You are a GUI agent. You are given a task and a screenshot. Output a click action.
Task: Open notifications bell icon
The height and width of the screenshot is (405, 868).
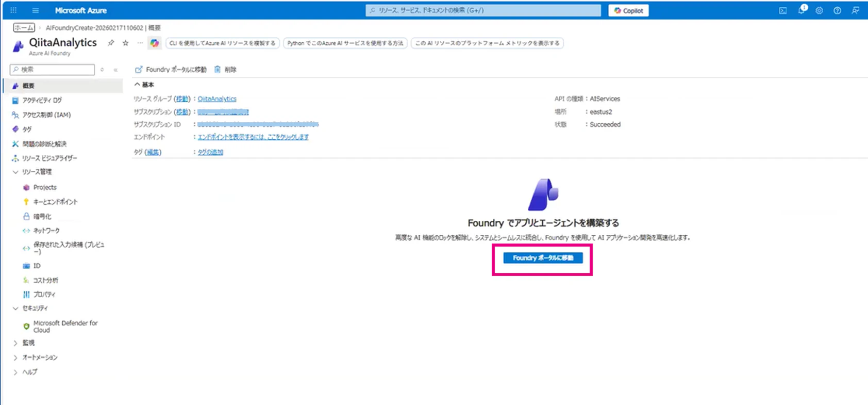coord(802,10)
